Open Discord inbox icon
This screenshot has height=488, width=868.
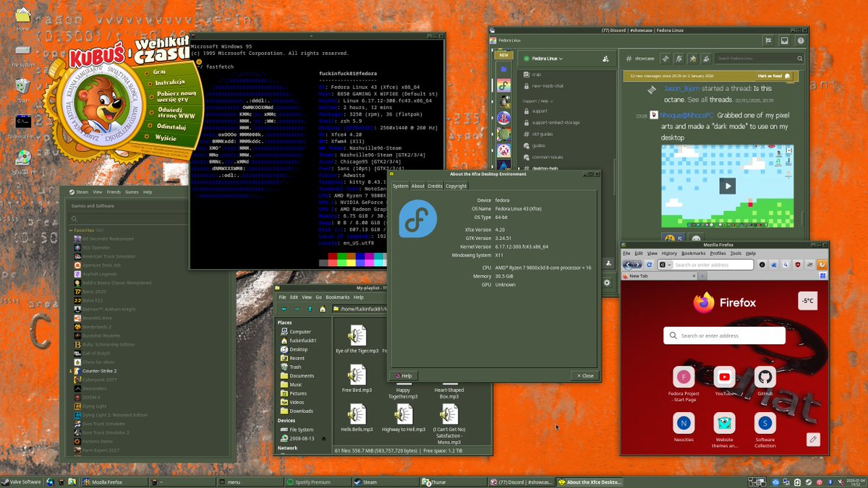785,40
